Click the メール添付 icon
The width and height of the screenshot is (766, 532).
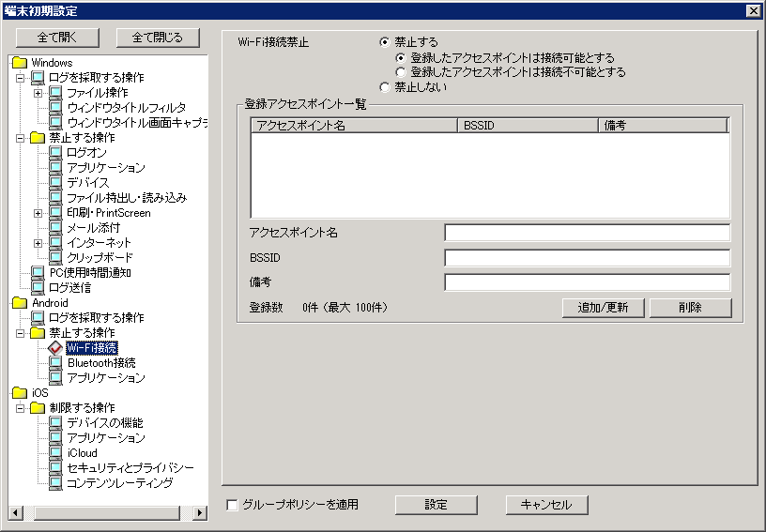pyautogui.click(x=55, y=228)
